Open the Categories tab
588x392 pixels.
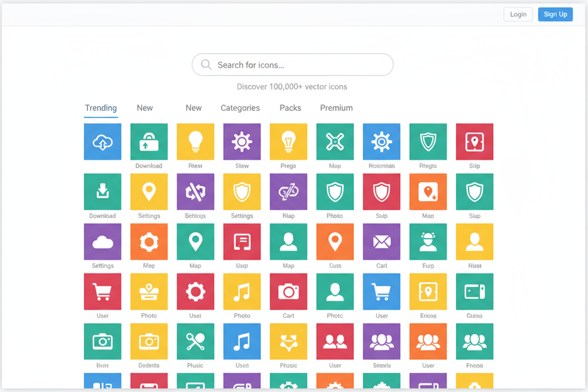[x=240, y=108]
